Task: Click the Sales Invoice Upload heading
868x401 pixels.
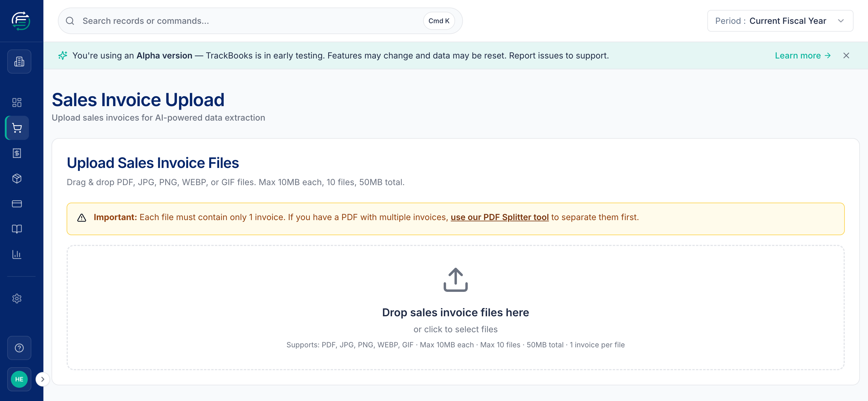Action: (x=138, y=100)
